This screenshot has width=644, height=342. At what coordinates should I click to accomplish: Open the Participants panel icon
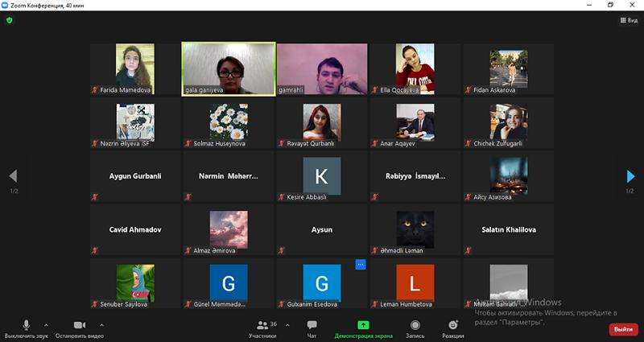(x=262, y=326)
